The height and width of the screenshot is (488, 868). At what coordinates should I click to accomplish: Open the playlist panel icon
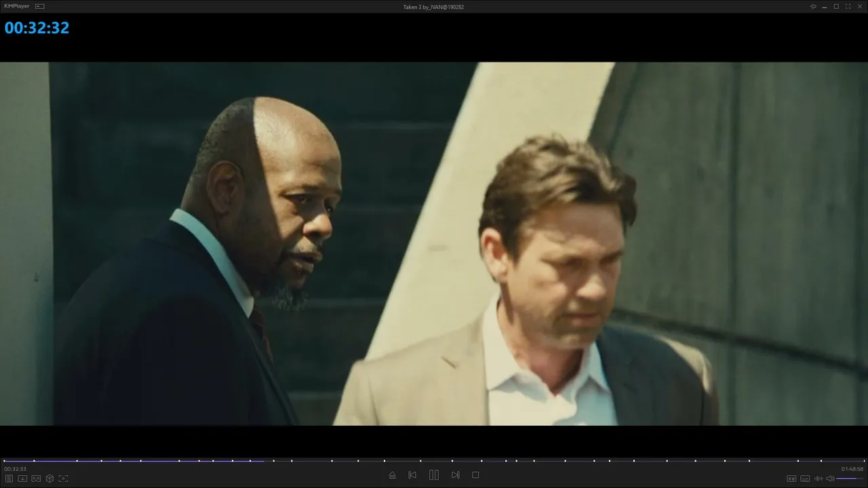point(9,479)
